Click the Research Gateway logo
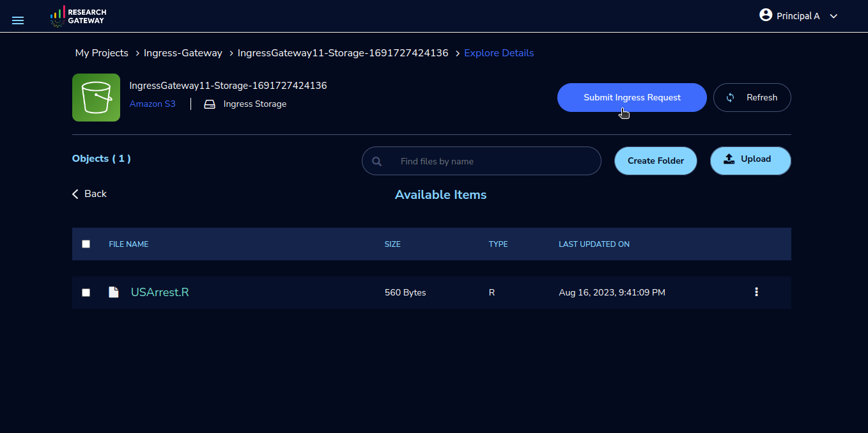The width and height of the screenshot is (868, 433). coord(78,16)
